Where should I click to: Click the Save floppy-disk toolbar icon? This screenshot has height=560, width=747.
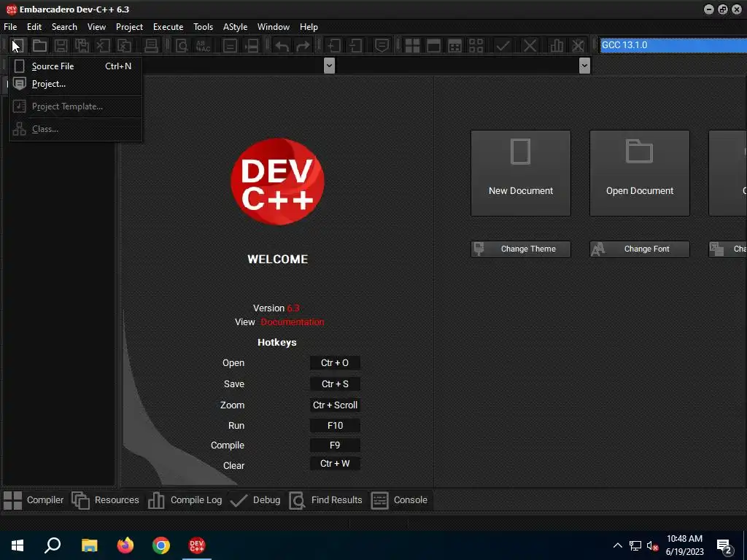coord(61,45)
